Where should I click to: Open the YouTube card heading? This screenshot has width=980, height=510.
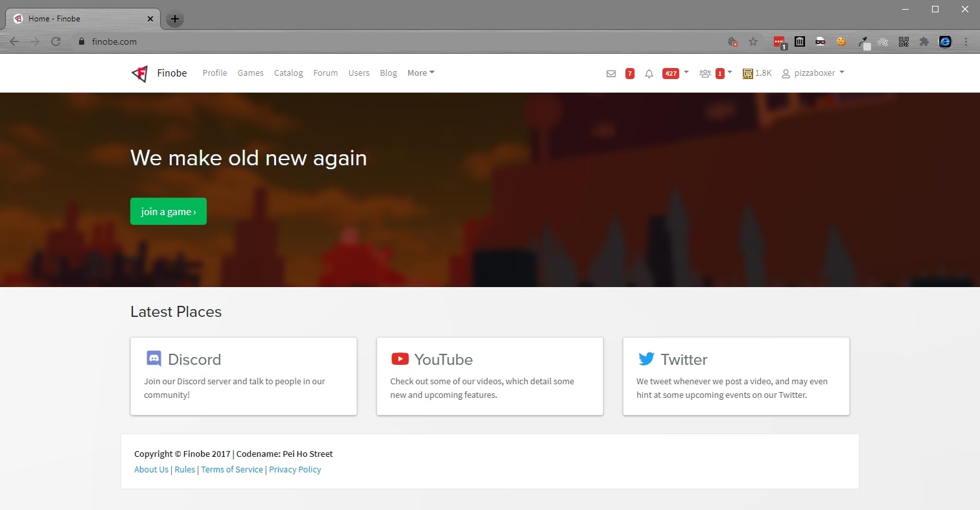443,360
